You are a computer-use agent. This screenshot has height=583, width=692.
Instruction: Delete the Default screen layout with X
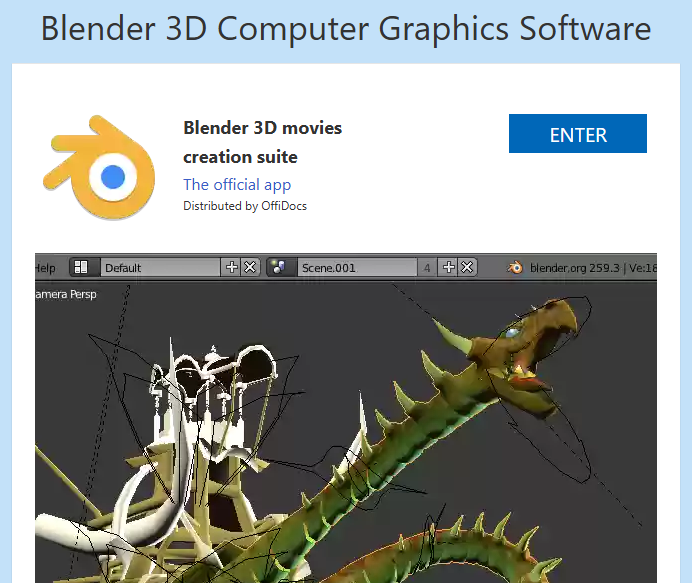click(250, 267)
